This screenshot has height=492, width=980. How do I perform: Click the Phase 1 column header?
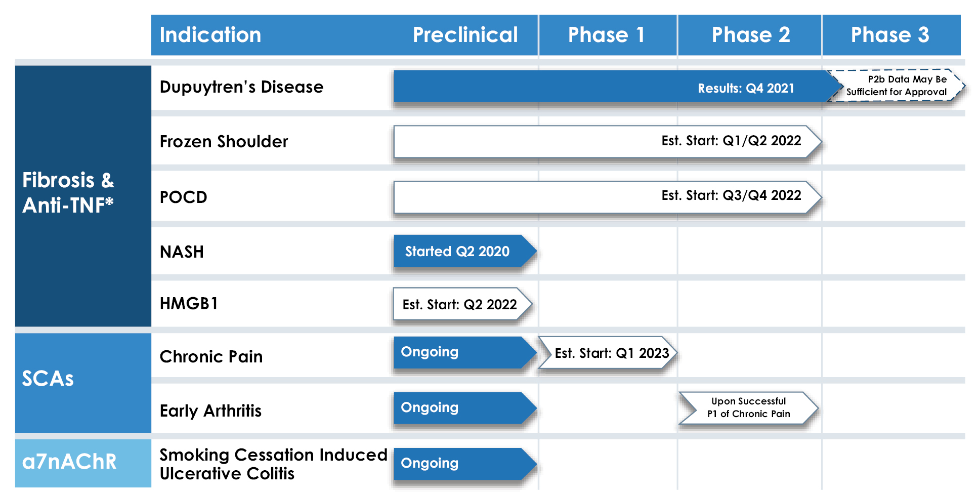607,35
